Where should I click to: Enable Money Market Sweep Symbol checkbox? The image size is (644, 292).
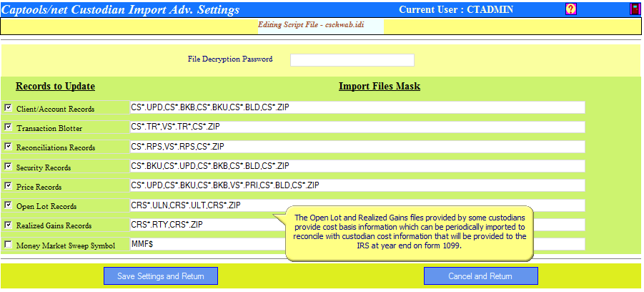8,245
